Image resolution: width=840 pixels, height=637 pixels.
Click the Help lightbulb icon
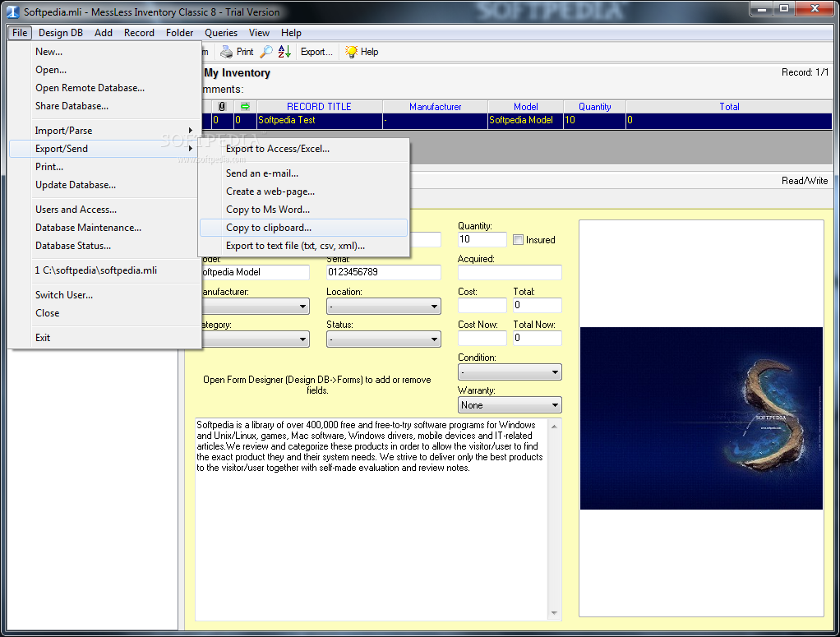tap(352, 52)
